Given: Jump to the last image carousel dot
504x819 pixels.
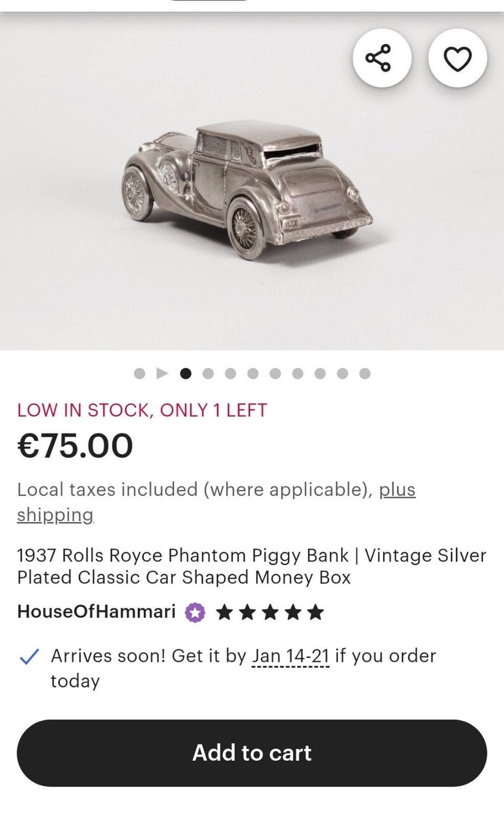Looking at the screenshot, I should [x=365, y=374].
